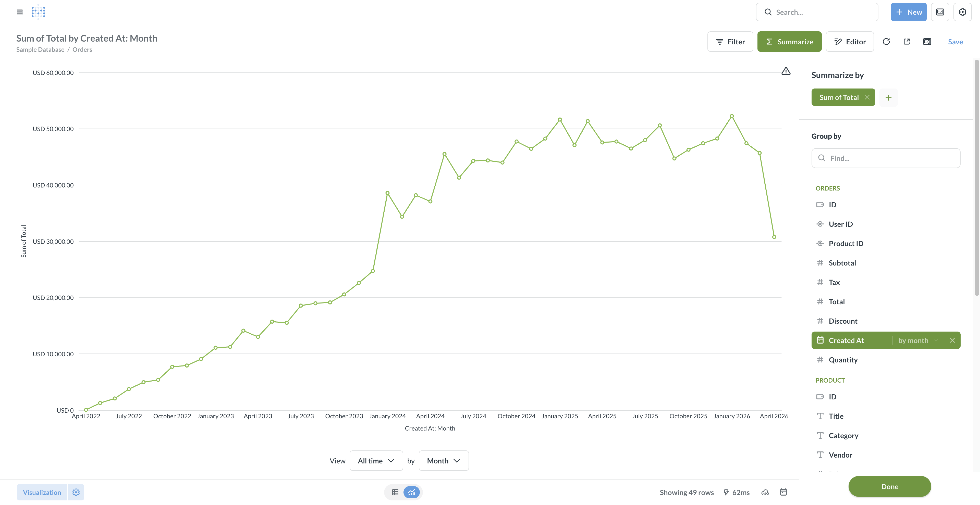Click the timeline events calendar icon

(783, 492)
